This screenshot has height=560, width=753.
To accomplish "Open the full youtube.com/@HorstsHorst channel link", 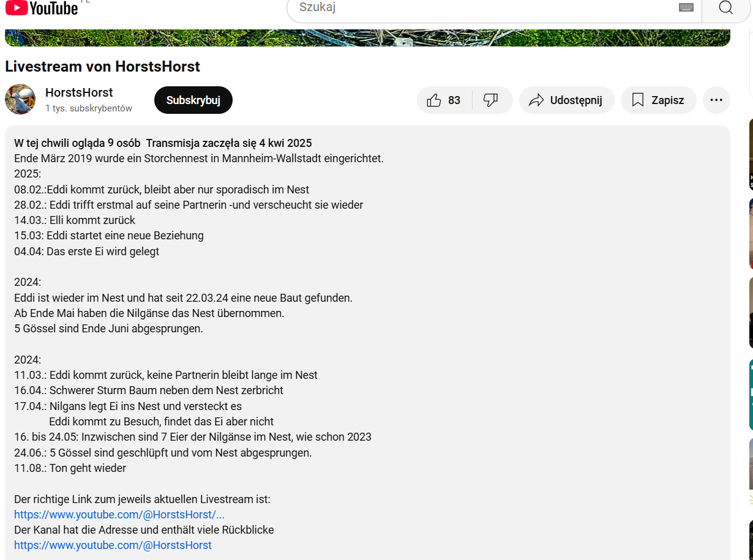I will 113,545.
